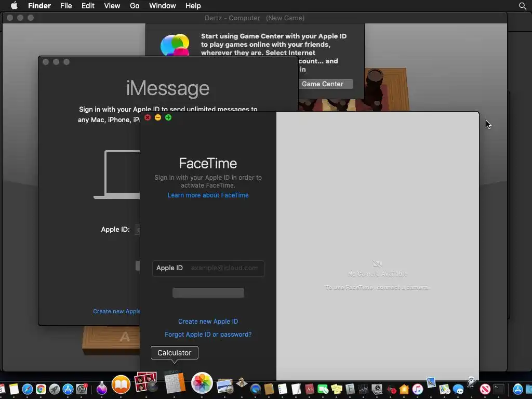This screenshot has width=532, height=399.
Task: Click the purple flask dock icon
Action: tap(101, 389)
